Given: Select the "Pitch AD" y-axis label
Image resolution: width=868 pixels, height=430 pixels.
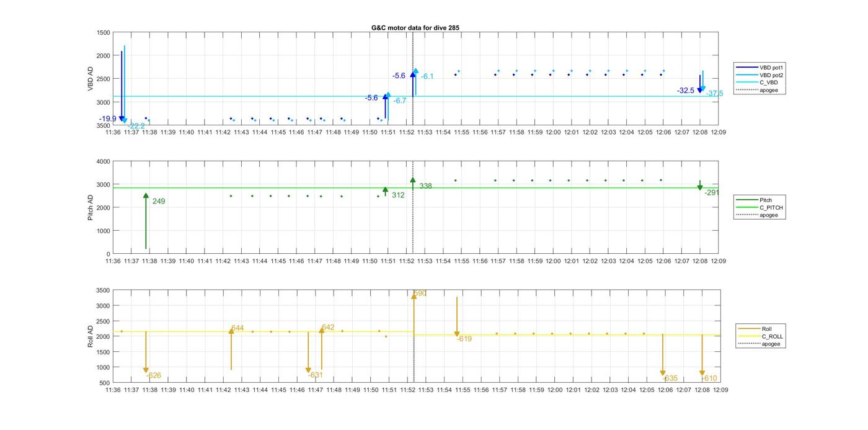Looking at the screenshot, I should click(x=91, y=207).
